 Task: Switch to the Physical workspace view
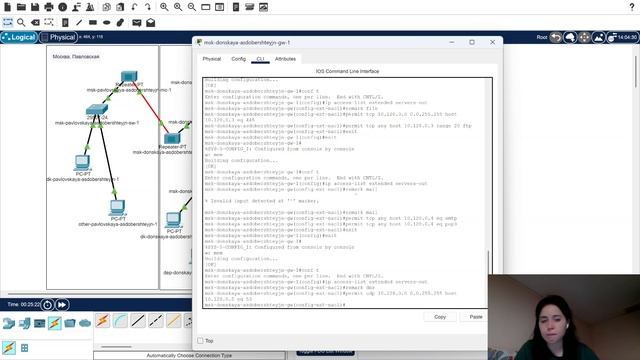point(58,37)
